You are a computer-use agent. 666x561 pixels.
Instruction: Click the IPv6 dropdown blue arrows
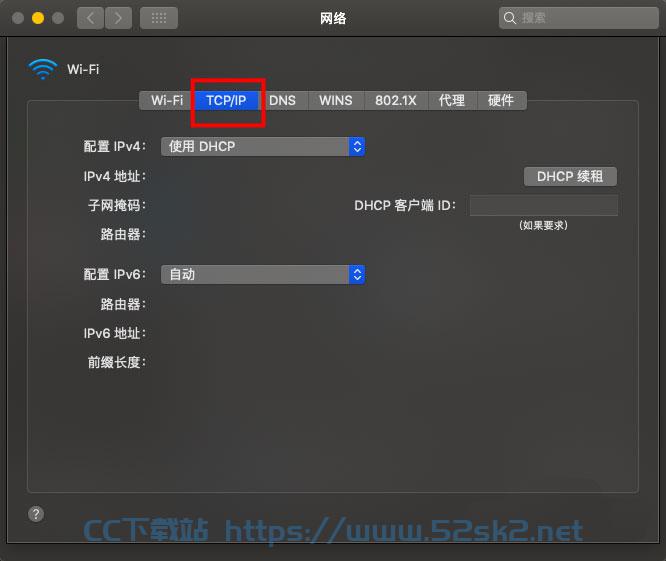[x=357, y=274]
